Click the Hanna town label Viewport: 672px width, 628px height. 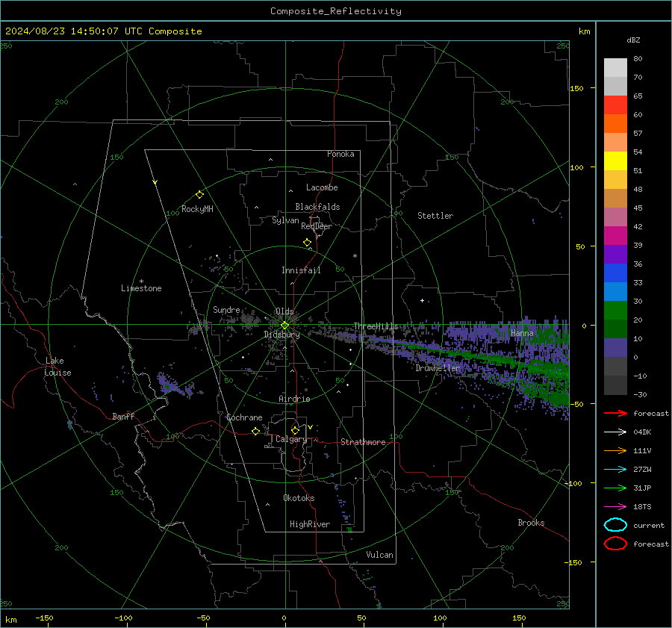(522, 333)
